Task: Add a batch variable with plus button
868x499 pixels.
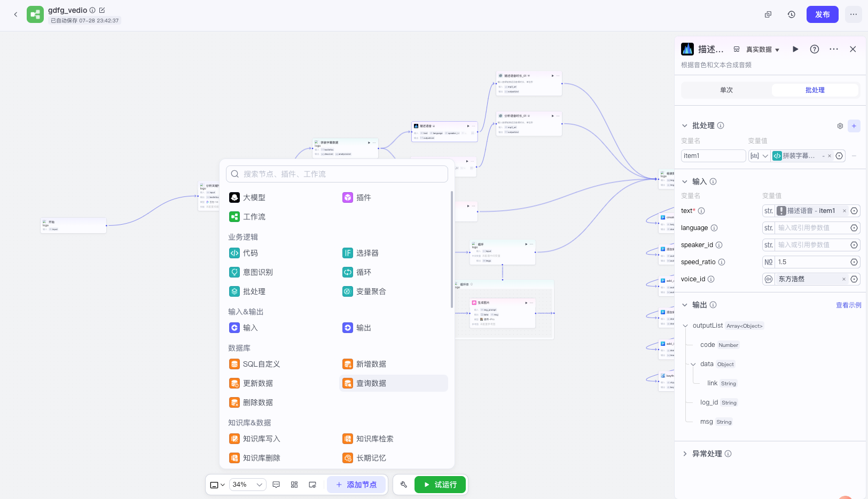Action: [854, 126]
